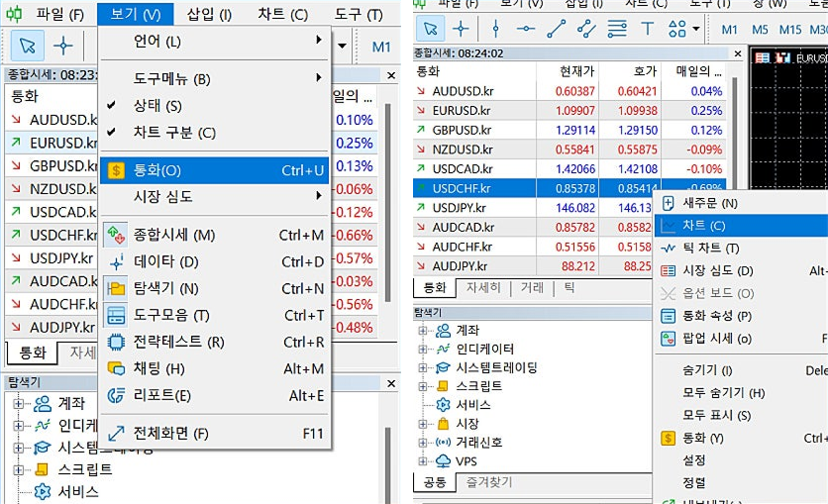The image size is (828, 504).
Task: Switch to the 틱 tab
Action: pos(569,287)
